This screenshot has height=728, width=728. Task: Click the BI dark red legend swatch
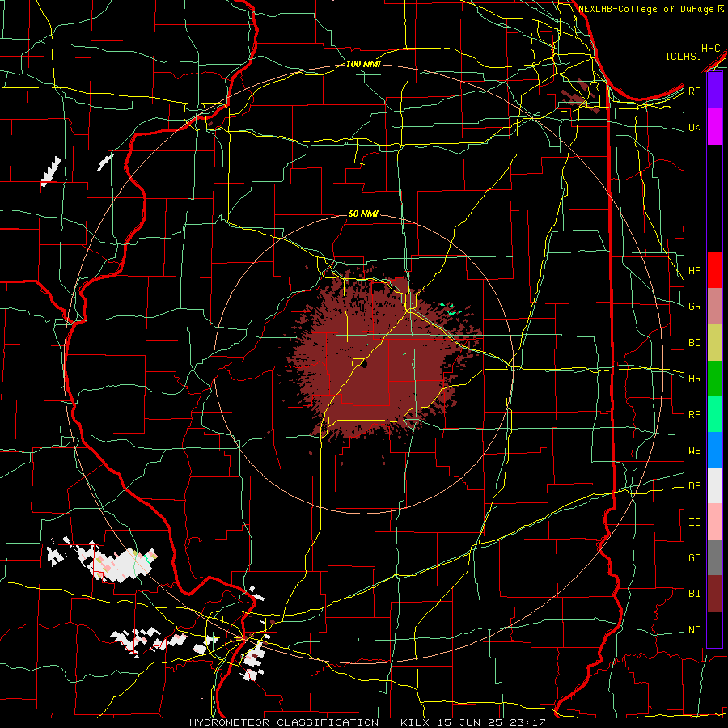coord(714,594)
